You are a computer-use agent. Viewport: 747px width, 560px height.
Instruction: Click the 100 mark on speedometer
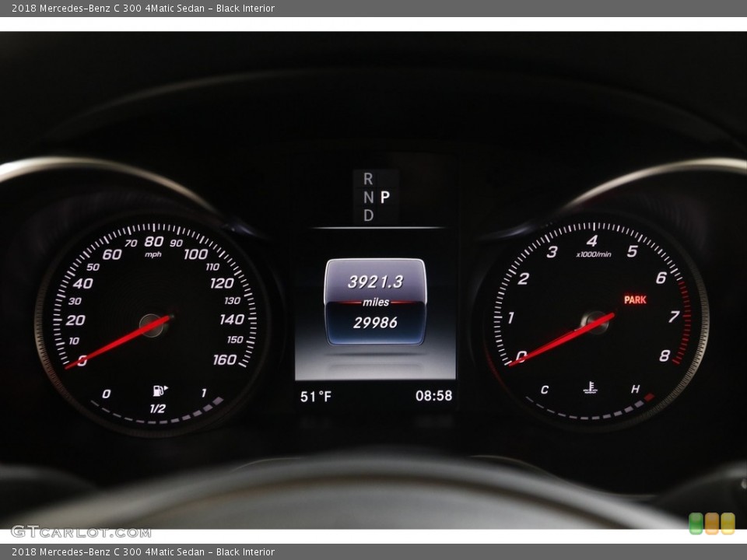[196, 254]
